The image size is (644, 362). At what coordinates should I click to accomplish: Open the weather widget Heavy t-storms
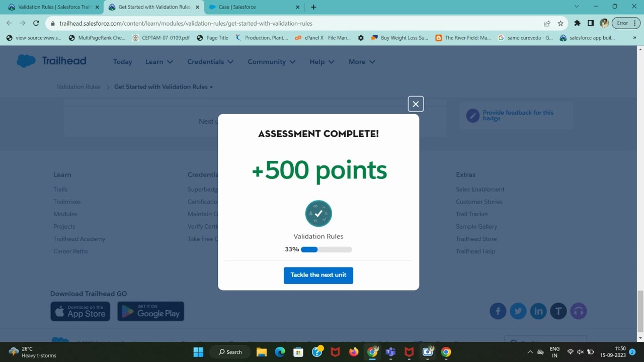33,352
